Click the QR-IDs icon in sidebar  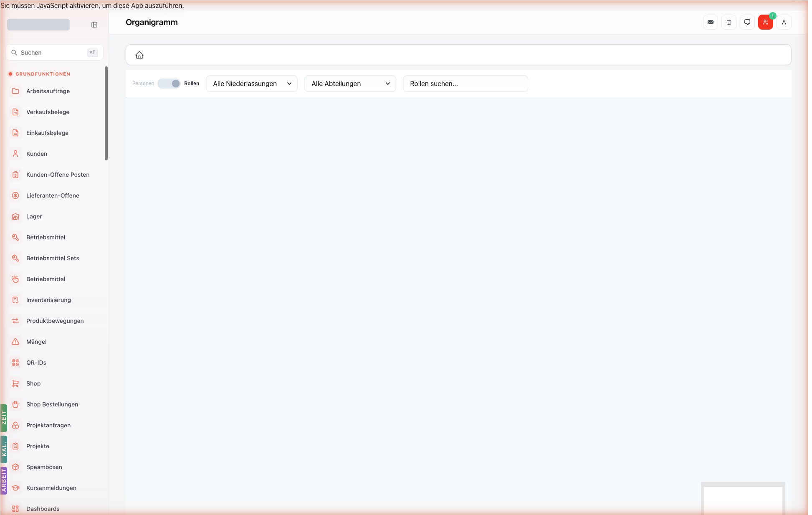pos(15,363)
